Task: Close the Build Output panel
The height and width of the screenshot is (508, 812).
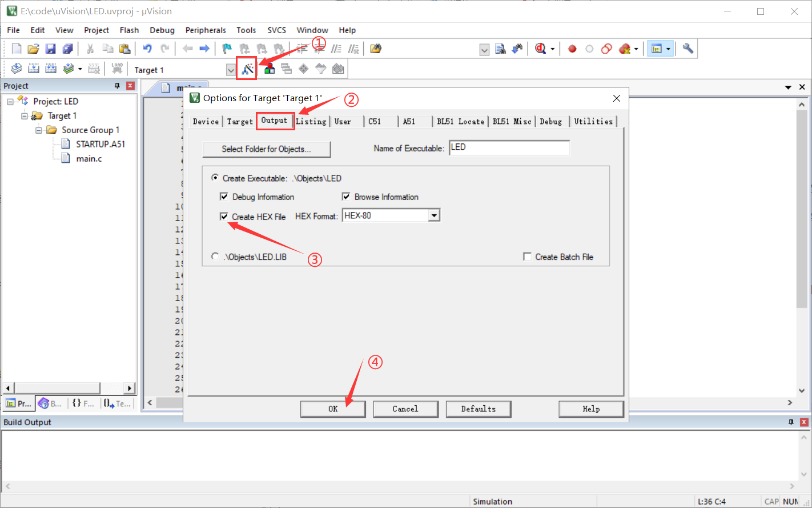Action: click(x=804, y=422)
